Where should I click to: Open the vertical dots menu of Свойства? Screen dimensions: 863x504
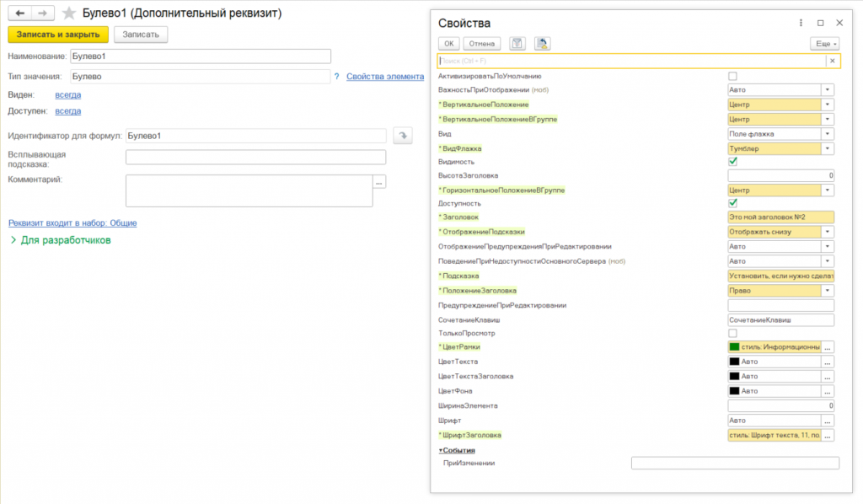click(800, 23)
